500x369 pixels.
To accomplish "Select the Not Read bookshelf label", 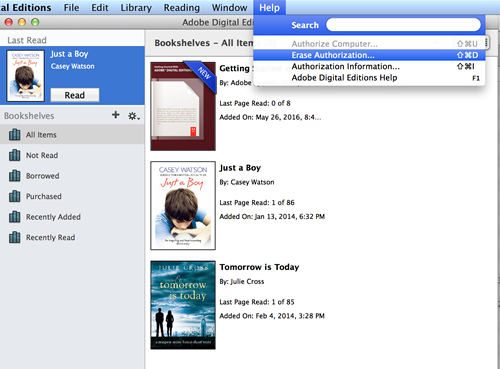I will 42,155.
